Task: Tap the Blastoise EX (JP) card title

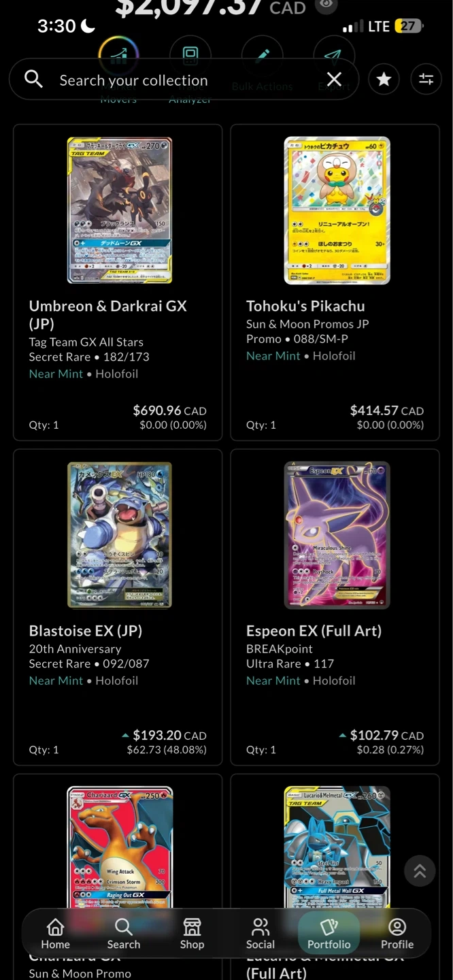Action: pos(86,631)
